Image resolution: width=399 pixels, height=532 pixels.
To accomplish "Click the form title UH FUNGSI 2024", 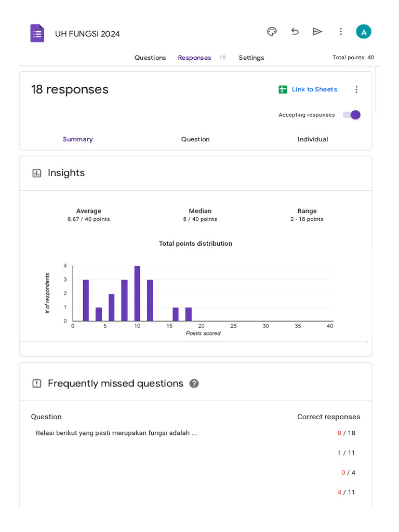I will (87, 34).
